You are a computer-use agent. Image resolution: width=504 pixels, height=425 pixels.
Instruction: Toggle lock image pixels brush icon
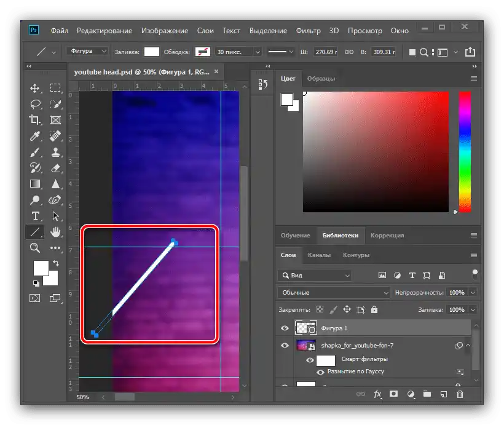334,309
